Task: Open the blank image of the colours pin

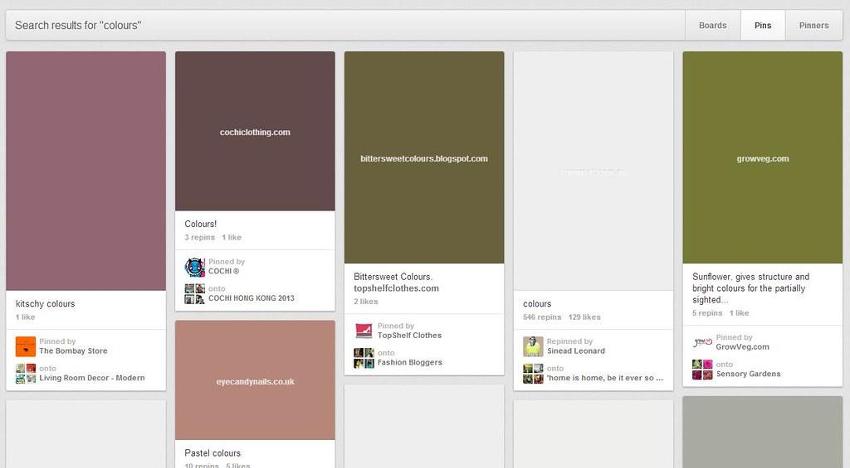Action: (593, 171)
